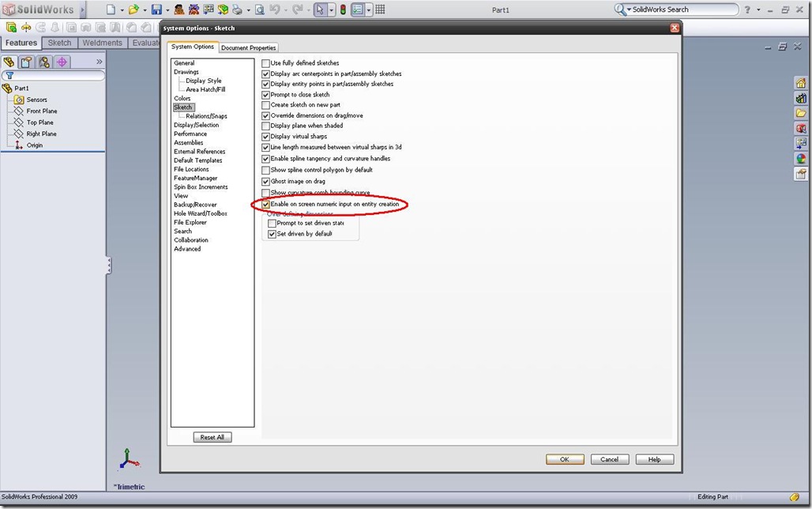Screen dimensions: 812x509
Task: Click the New document icon
Action: (x=111, y=9)
